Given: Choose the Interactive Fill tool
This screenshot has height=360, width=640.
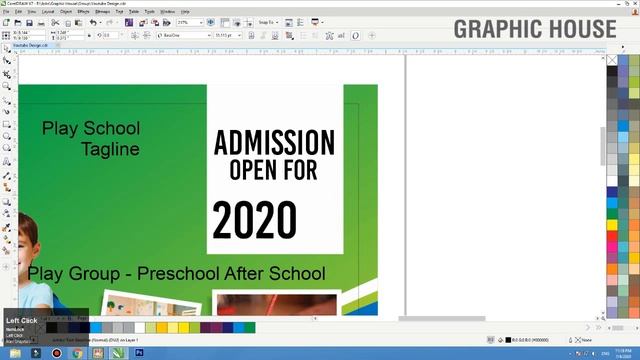Looking at the screenshot, I should [x=7, y=240].
